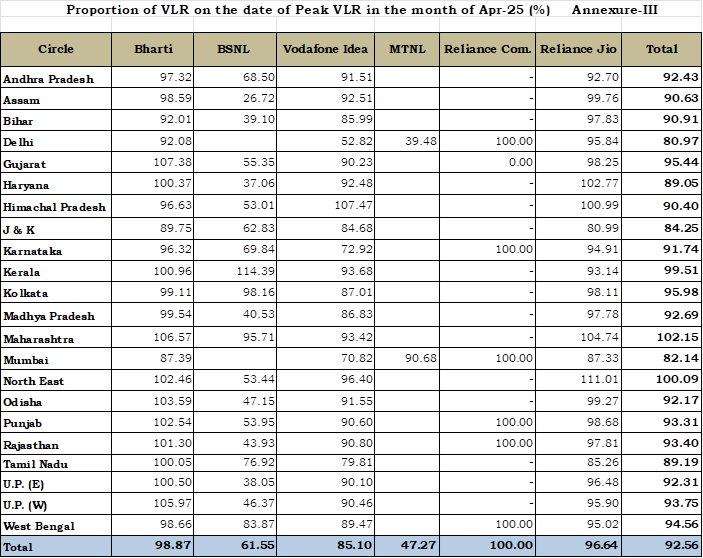The width and height of the screenshot is (703, 558).
Task: Select the grand total 92.56
Action: 681,545
